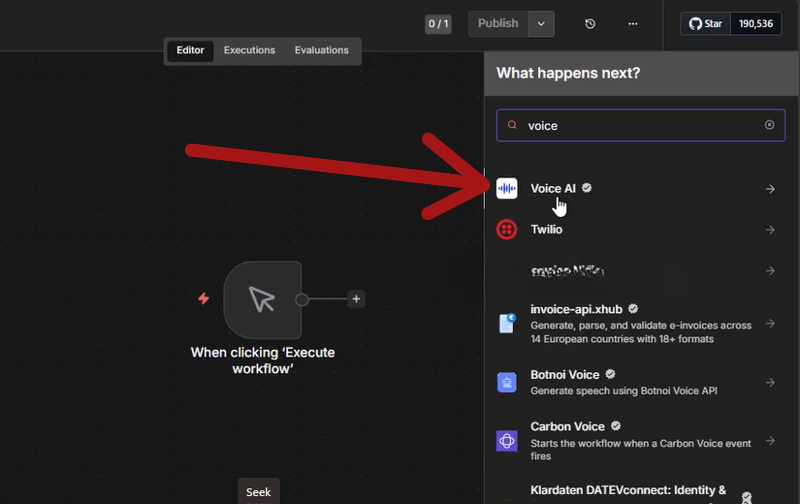
Task: Click the 0 / 1 counter badge
Action: (x=438, y=23)
